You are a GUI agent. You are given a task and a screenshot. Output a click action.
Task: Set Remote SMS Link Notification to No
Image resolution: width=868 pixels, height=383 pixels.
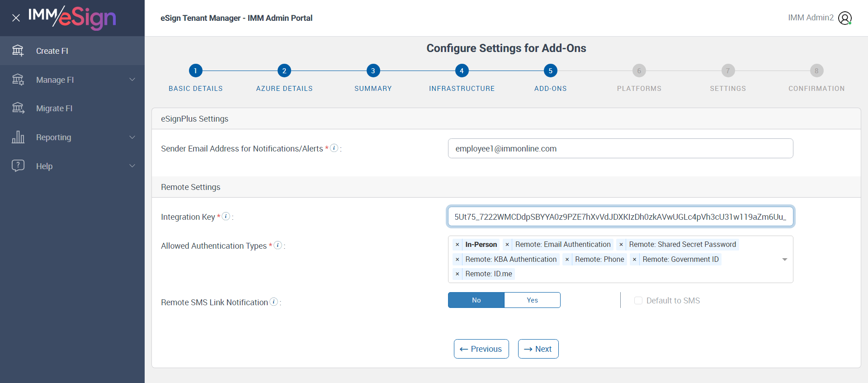[x=476, y=300]
